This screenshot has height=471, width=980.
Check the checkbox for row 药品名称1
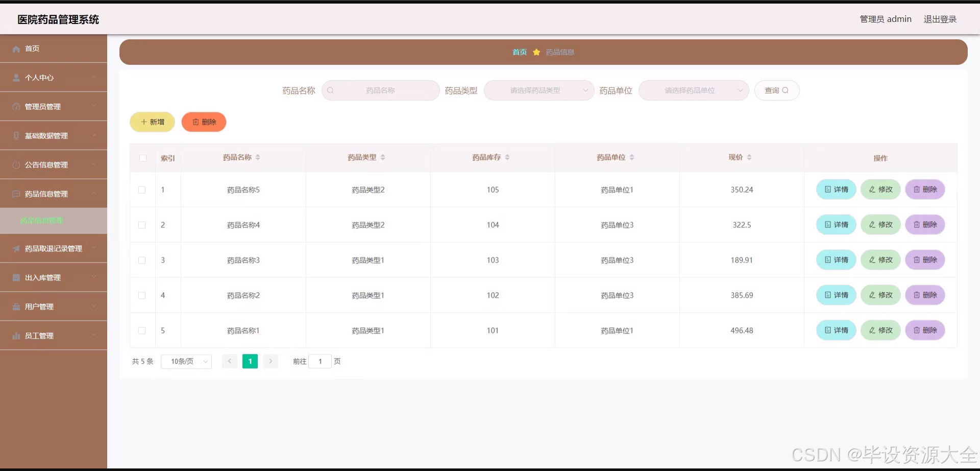click(142, 331)
